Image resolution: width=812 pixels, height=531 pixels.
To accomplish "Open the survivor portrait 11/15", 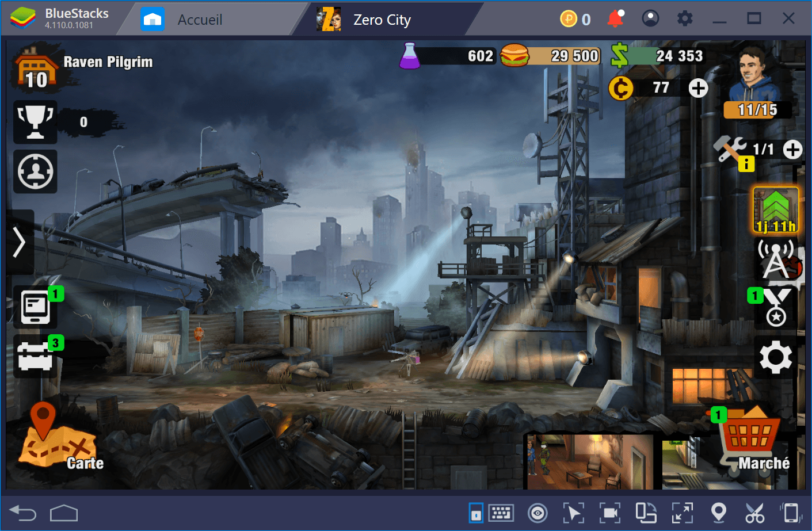I will [756, 82].
